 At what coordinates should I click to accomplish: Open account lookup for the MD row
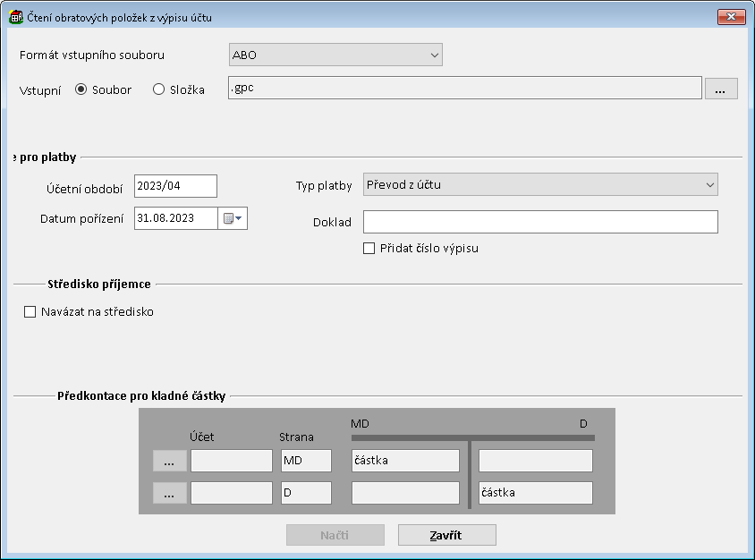pos(169,461)
